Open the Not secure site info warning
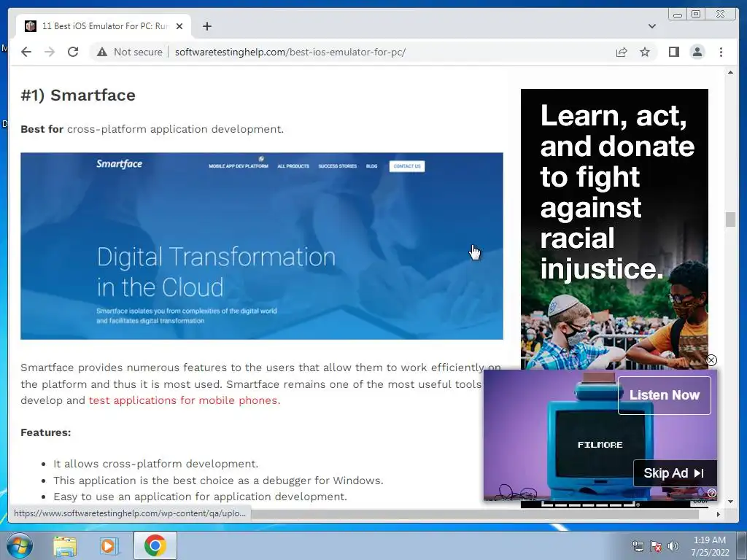Viewport: 747px width, 560px height. (x=130, y=52)
